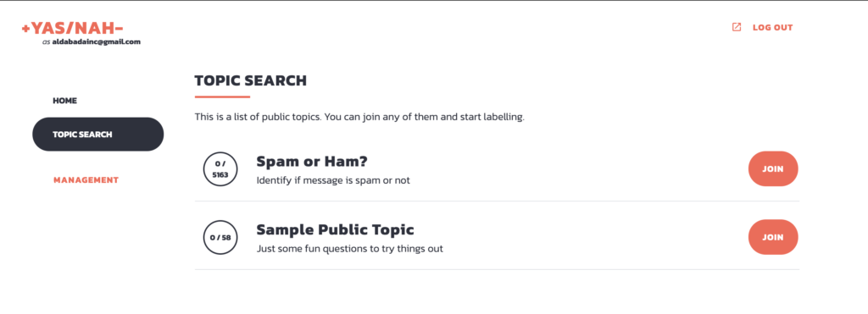Click the TOPIC SEARCH page heading
The image size is (868, 314).
(x=251, y=80)
